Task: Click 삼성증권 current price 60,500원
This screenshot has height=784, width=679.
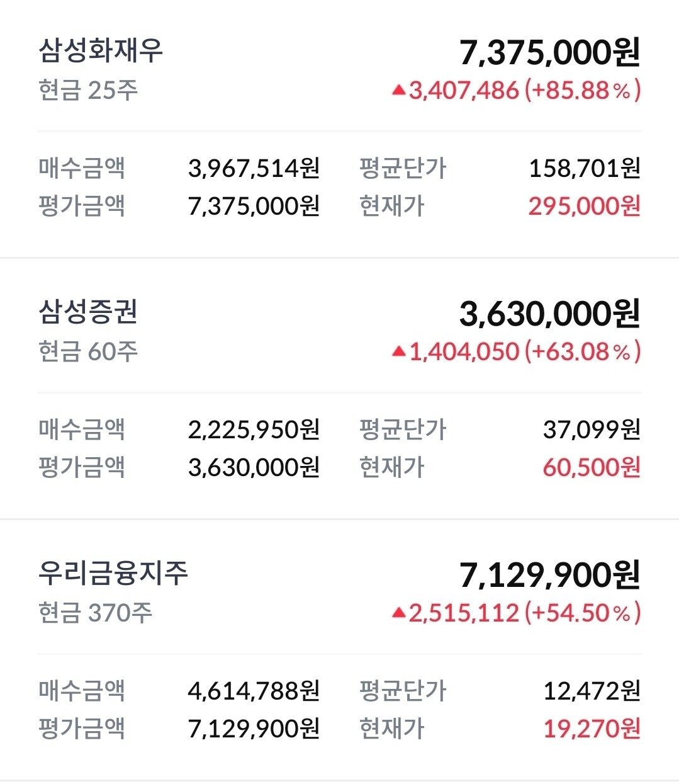Action: tap(592, 468)
